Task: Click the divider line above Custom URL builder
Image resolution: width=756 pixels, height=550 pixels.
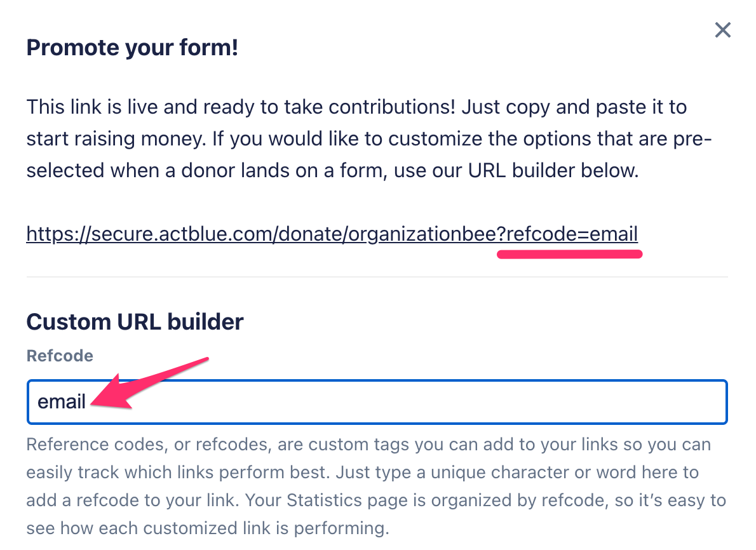Action: [376, 277]
